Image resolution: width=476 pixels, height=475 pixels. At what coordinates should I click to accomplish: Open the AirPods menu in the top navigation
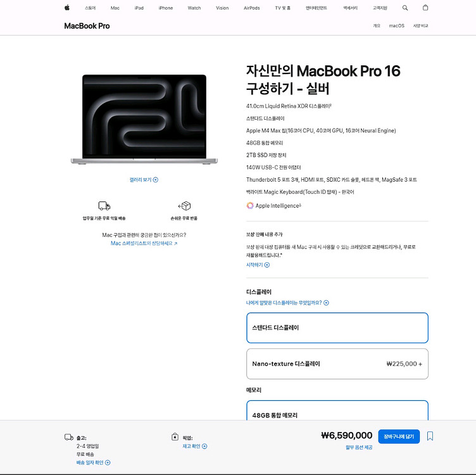251,8
